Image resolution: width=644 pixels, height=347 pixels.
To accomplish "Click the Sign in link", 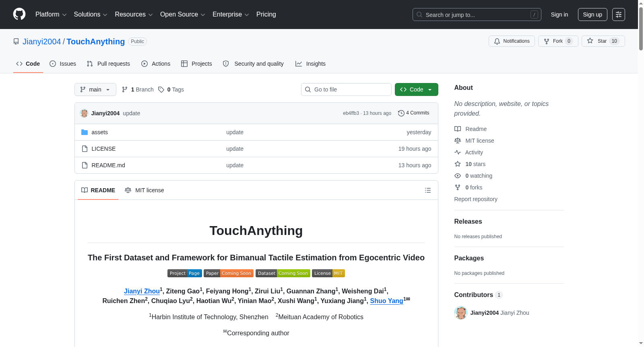I will pos(559,15).
